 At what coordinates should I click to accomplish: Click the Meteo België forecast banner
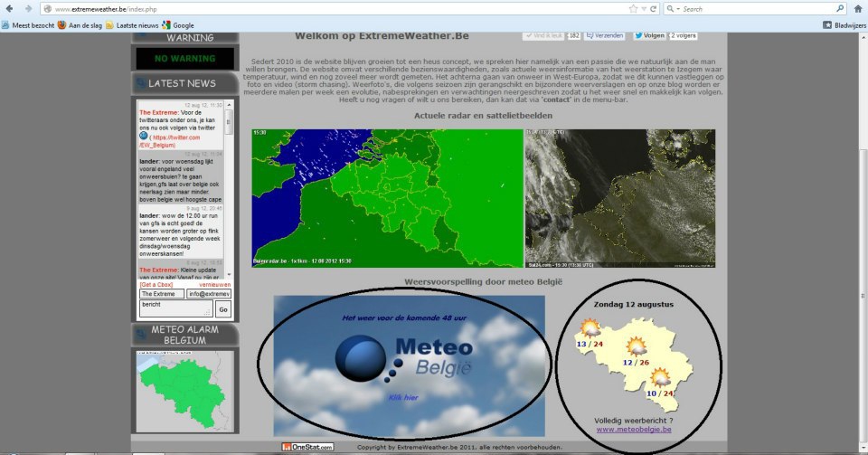[x=409, y=365]
